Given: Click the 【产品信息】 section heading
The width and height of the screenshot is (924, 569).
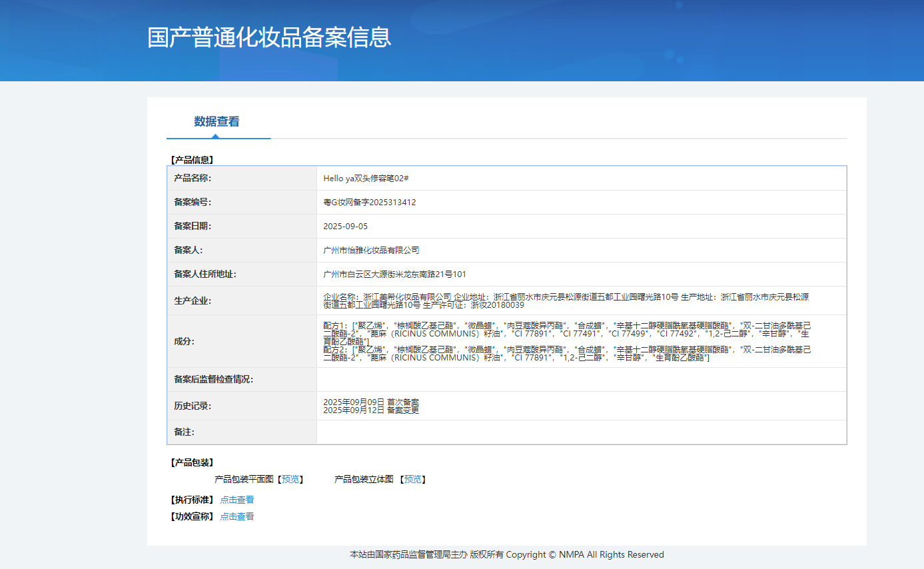Looking at the screenshot, I should point(192,160).
